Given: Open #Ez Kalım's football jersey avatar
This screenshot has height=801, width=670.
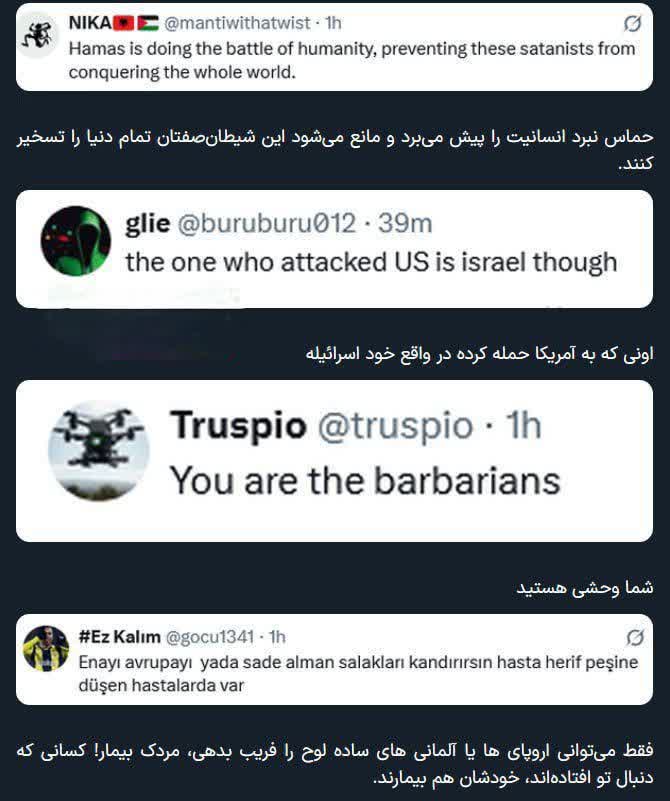Looking at the screenshot, I should coord(46,648).
